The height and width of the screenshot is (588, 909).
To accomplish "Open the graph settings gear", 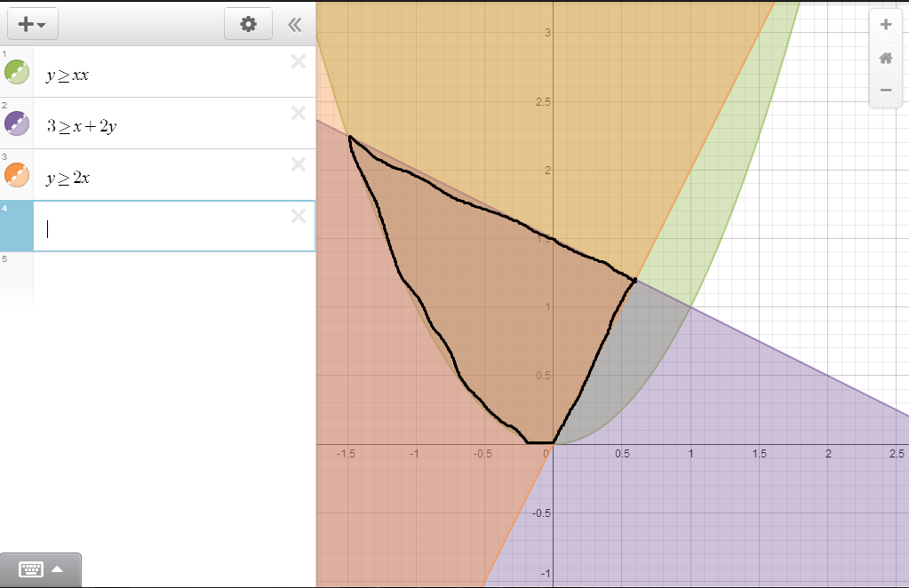I will click(248, 24).
